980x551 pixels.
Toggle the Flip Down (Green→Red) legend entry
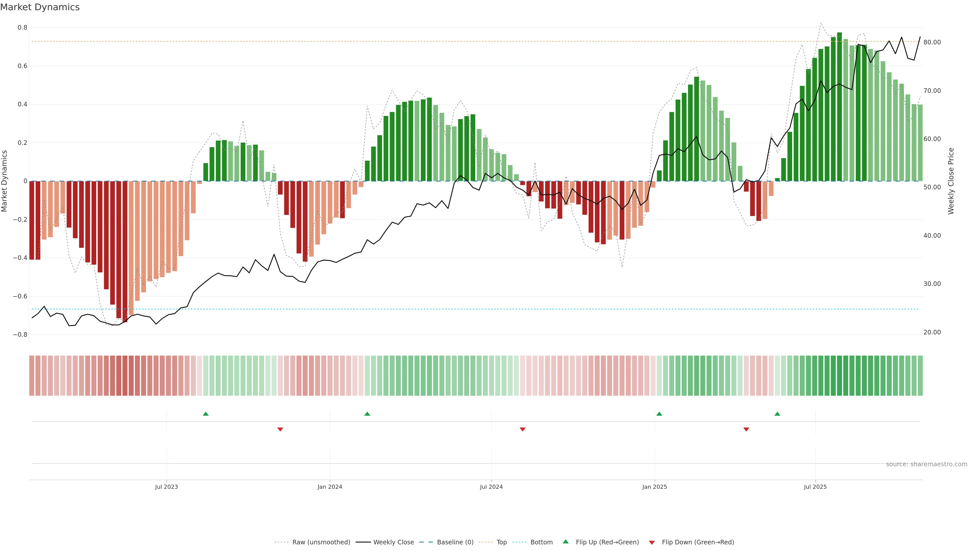pos(698,542)
